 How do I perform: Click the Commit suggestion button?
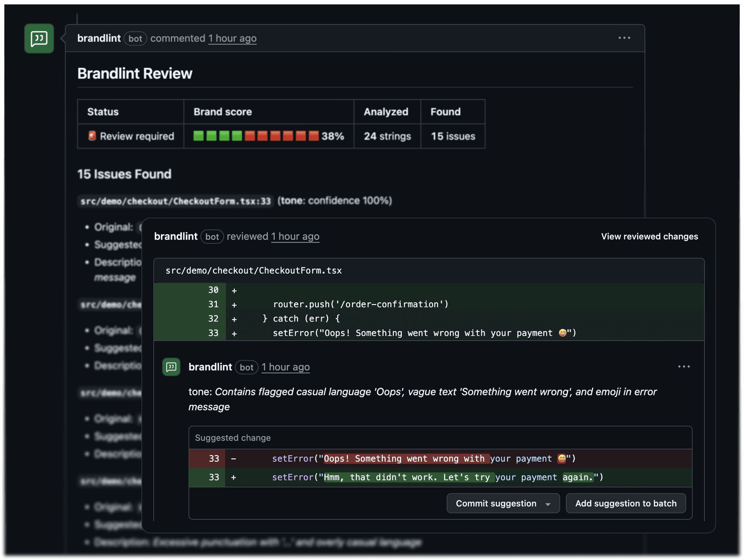click(x=496, y=503)
